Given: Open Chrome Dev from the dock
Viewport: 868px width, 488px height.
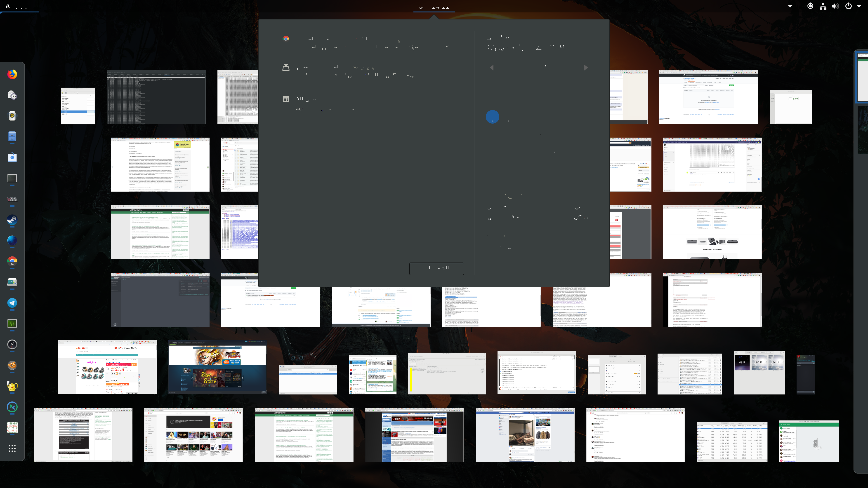Looking at the screenshot, I should pos(12,261).
